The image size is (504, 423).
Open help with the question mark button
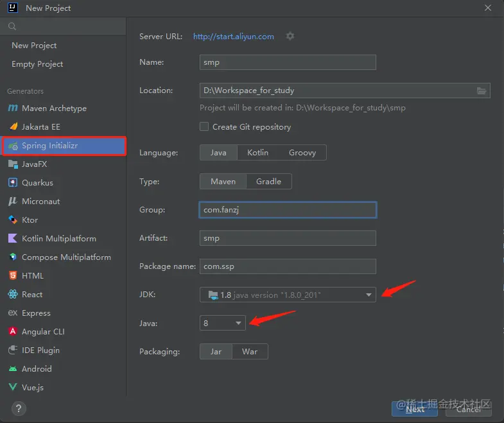19,408
